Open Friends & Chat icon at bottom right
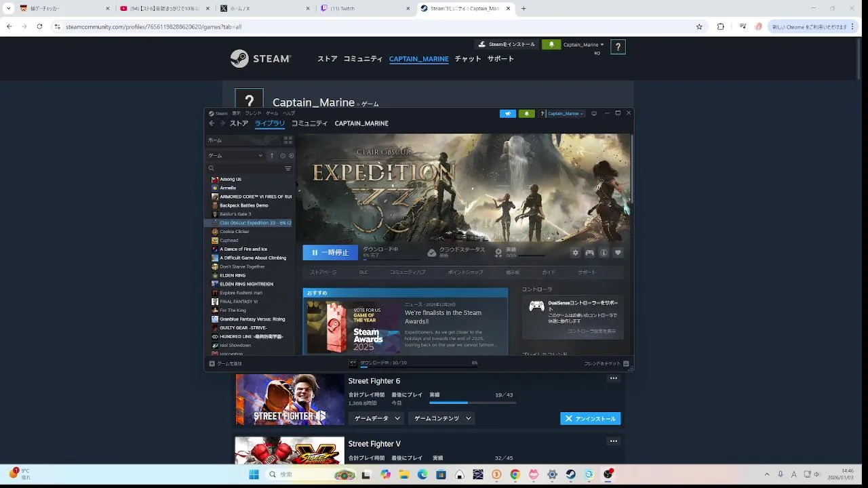This screenshot has width=868, height=488. coord(626,364)
